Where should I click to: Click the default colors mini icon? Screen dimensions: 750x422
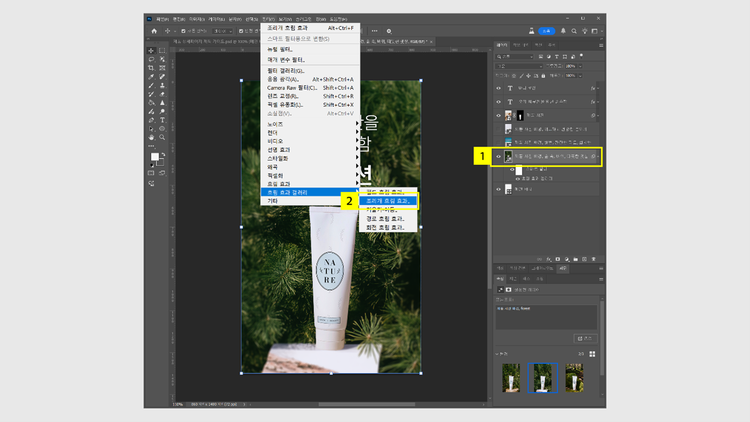coord(152,166)
